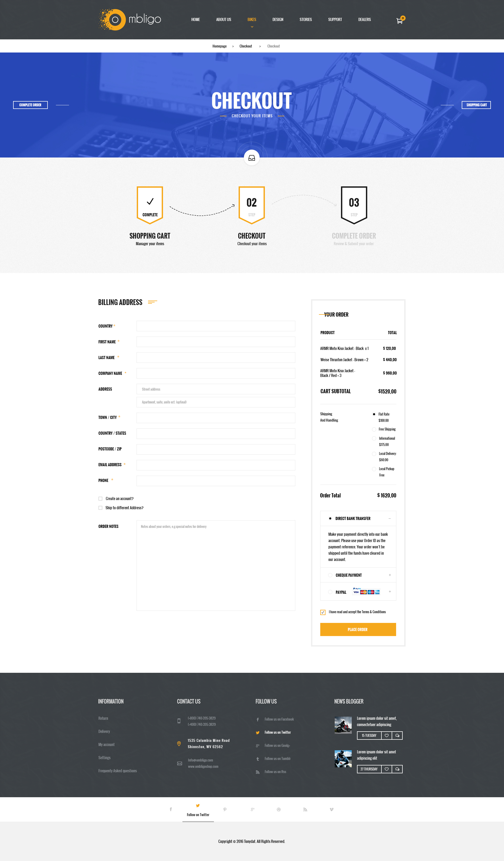Click the Twitter bird icon in bottom social bar
Screen dimensions: 504x861
(198, 806)
